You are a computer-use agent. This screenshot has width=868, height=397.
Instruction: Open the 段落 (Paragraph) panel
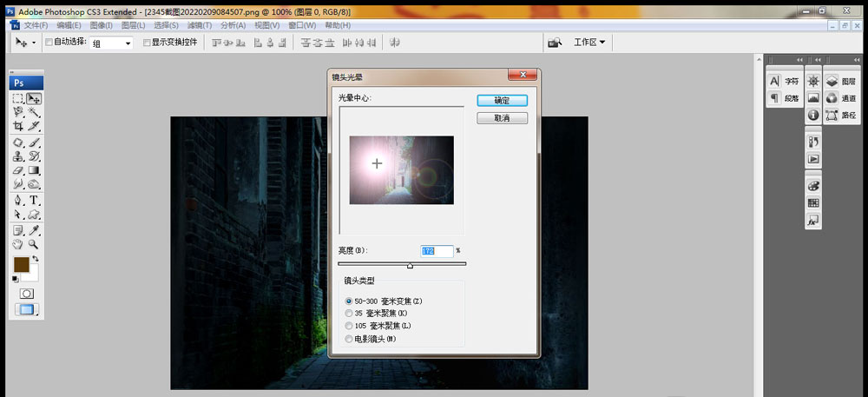tap(785, 98)
